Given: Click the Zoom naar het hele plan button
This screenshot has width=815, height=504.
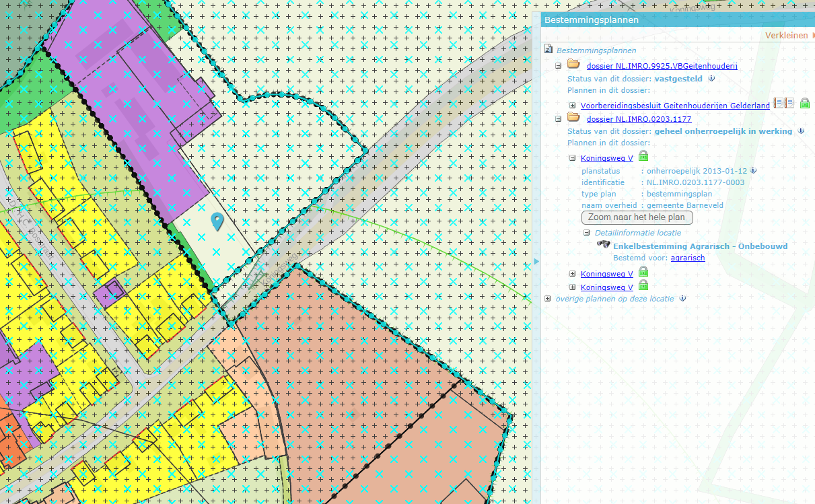Looking at the screenshot, I should click(x=637, y=217).
